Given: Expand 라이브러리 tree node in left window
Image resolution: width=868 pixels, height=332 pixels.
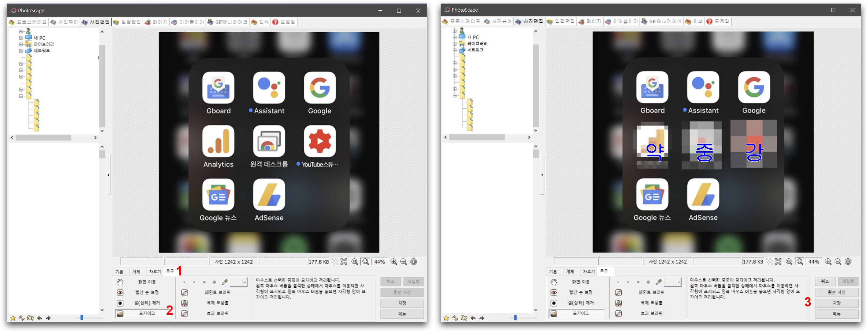Looking at the screenshot, I should pos(21,44).
